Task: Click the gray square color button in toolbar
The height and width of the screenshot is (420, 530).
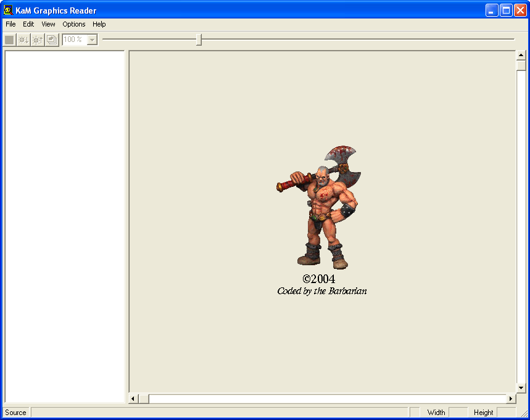Action: click(x=9, y=39)
